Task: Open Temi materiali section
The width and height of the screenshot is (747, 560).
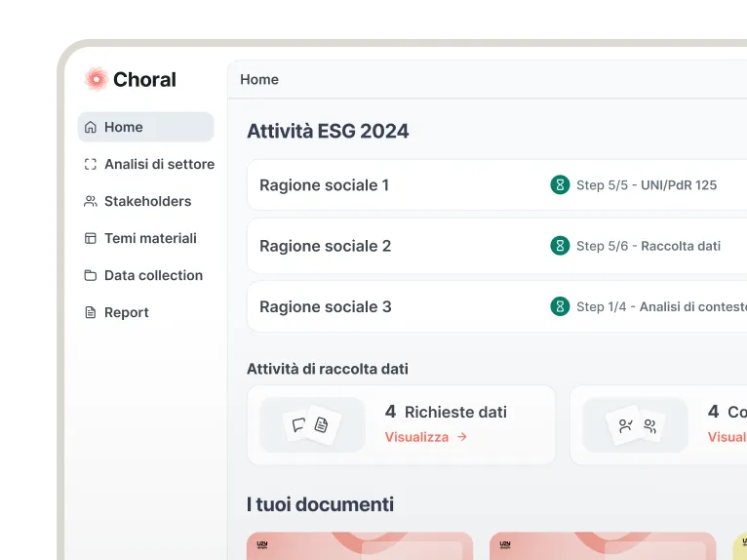Action: pyautogui.click(x=145, y=238)
